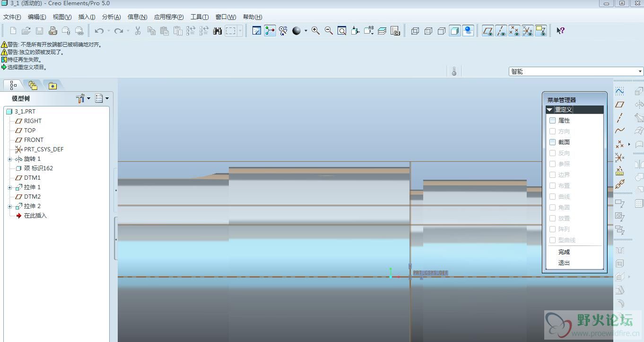
Task: Click the Undo arrow icon
Action: pyautogui.click(x=99, y=31)
